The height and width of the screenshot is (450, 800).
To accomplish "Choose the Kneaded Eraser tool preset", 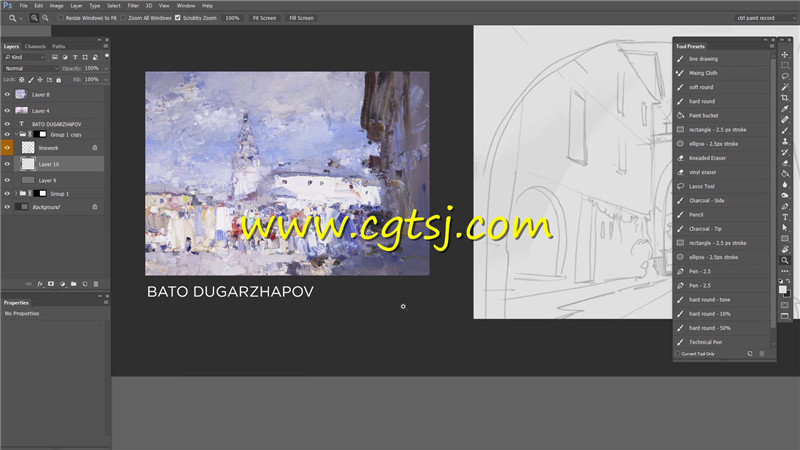I will click(x=722, y=158).
